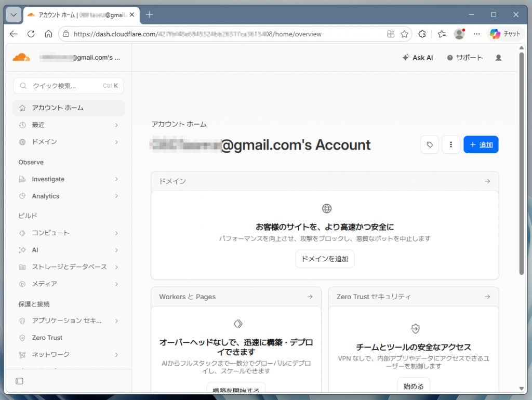Viewport: 532px width, 400px height.
Task: Expand the 最近 chevron arrow
Action: [x=116, y=125]
